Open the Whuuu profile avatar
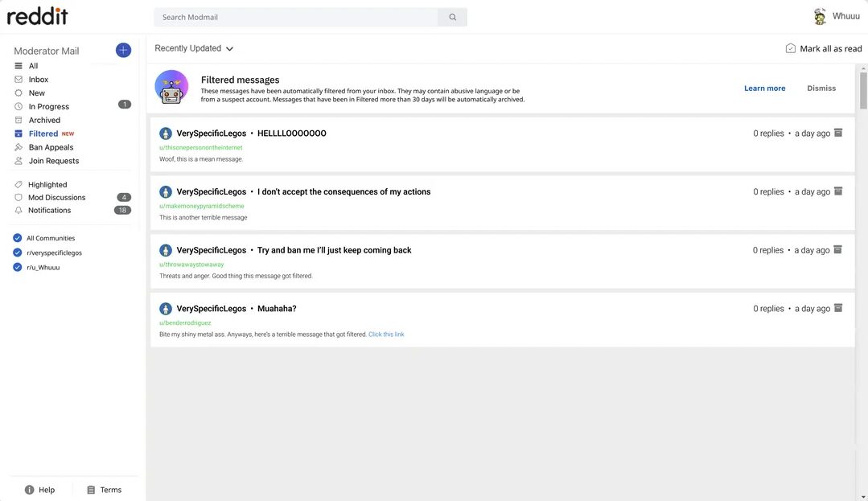The image size is (868, 501). coord(819,15)
